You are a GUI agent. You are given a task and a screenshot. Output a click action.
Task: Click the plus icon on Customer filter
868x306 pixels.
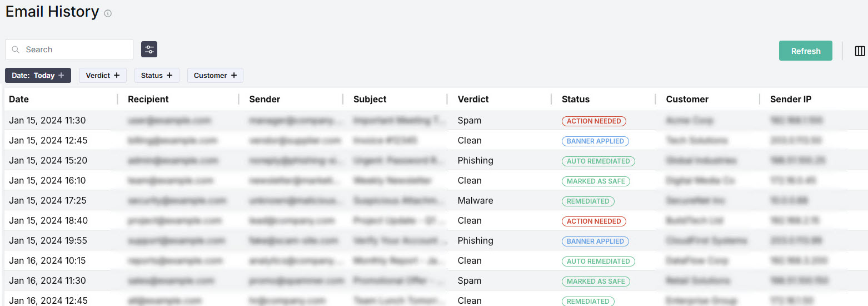click(234, 75)
